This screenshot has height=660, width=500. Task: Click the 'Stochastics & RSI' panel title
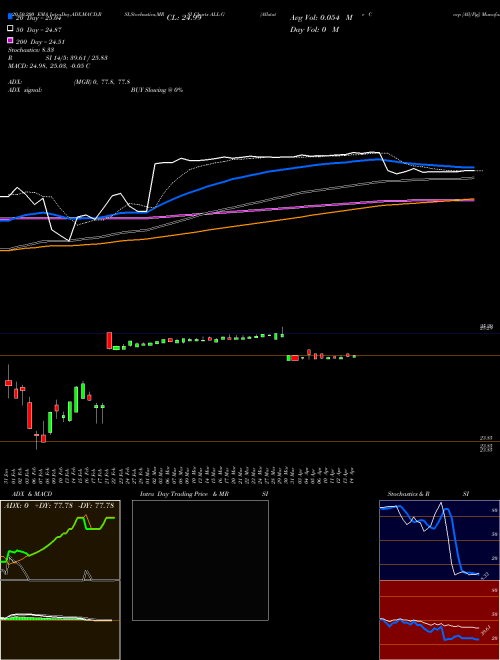click(428, 494)
